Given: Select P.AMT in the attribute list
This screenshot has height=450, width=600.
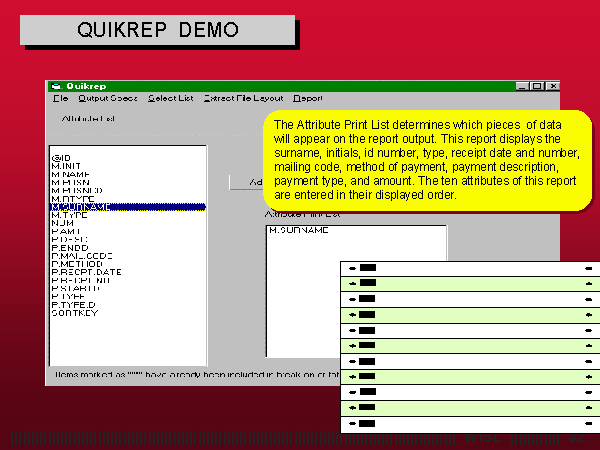Looking at the screenshot, I should click(66, 231).
